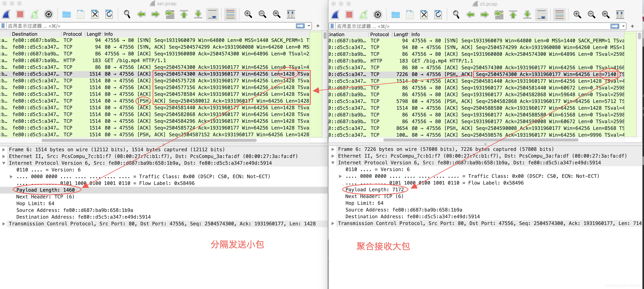Reset zoom to normal in ser.pcap
This screenshot has width=644, height=289.
click(x=277, y=14)
